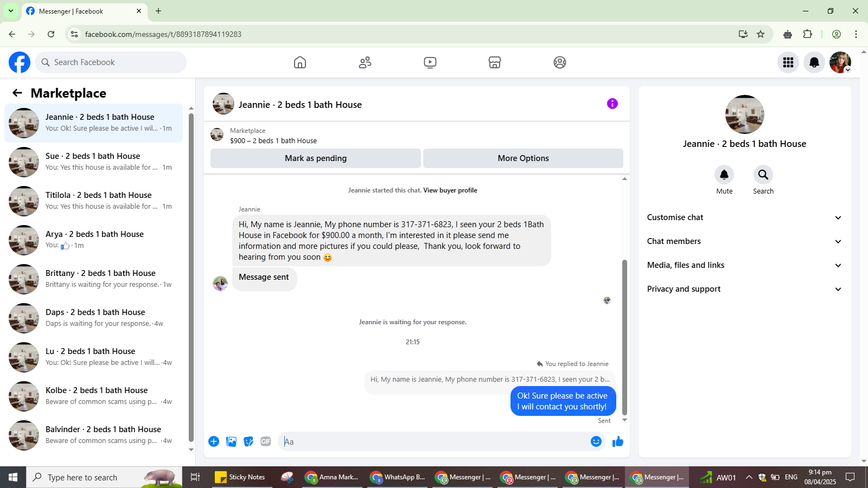Open the Balvinder conversation
The height and width of the screenshot is (488, 868).
pos(93,435)
